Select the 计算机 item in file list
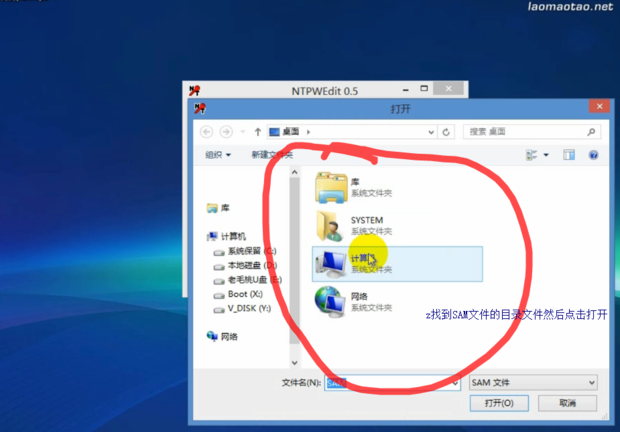 (397, 264)
